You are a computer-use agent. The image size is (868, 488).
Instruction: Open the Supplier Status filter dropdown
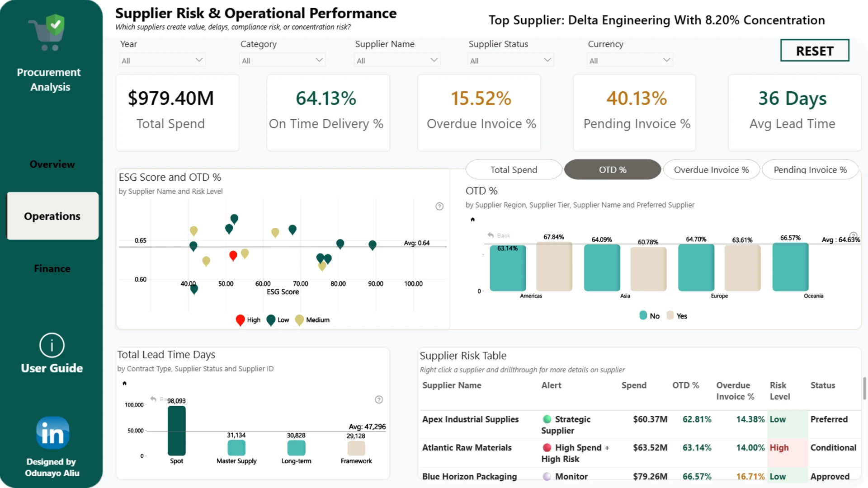pos(511,60)
